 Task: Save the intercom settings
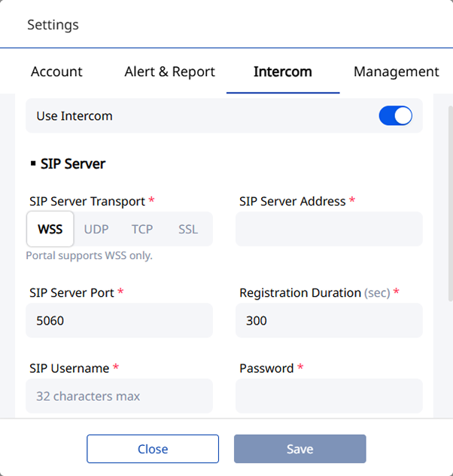pos(299,449)
